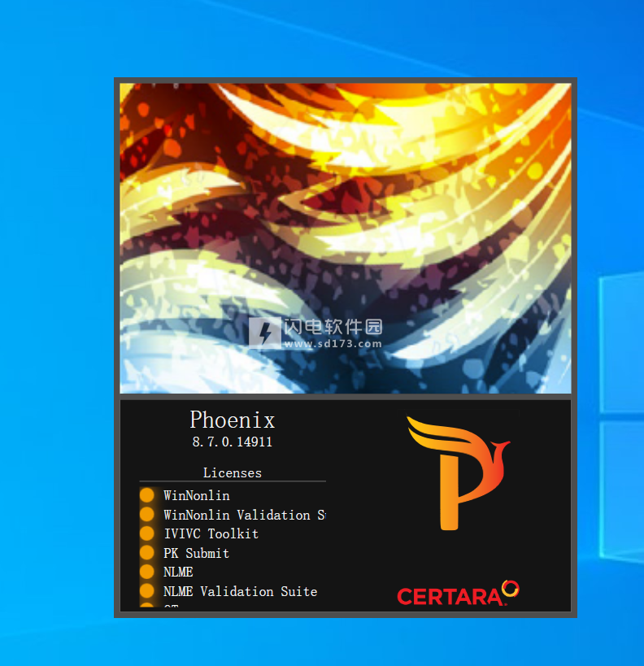Click the colorful phoenix feather splash artwork

click(x=345, y=203)
